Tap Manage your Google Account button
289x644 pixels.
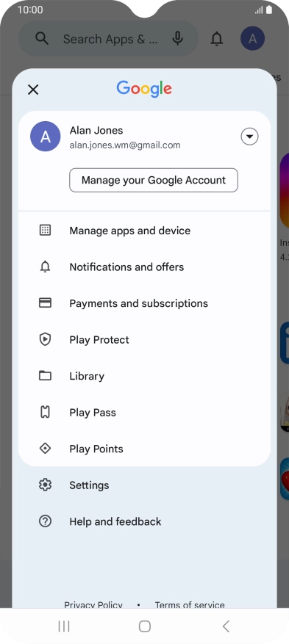[x=154, y=180]
